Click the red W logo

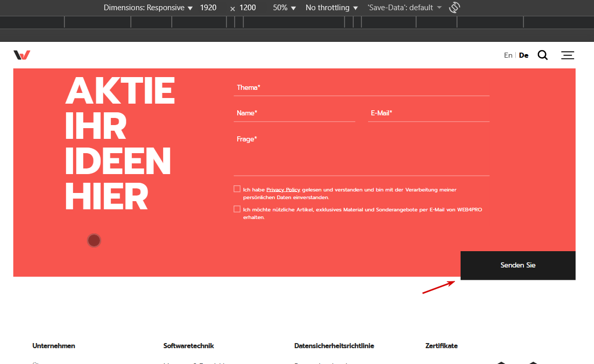[x=22, y=55]
